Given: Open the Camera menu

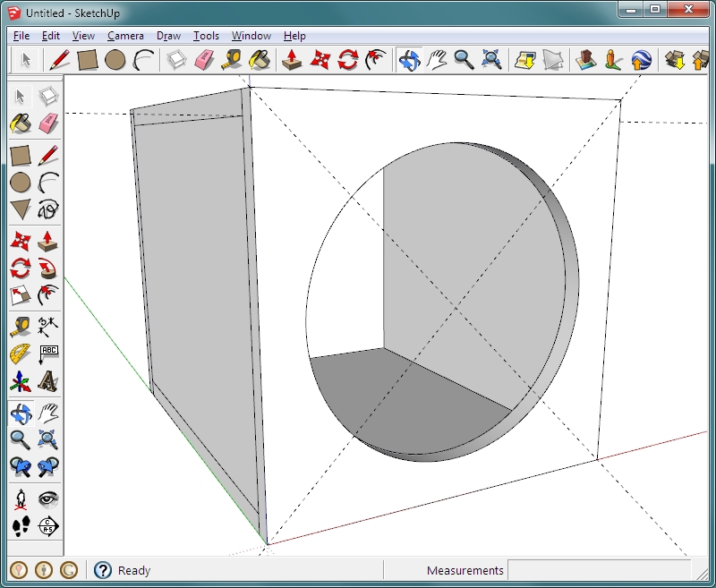Looking at the screenshot, I should pos(125,36).
